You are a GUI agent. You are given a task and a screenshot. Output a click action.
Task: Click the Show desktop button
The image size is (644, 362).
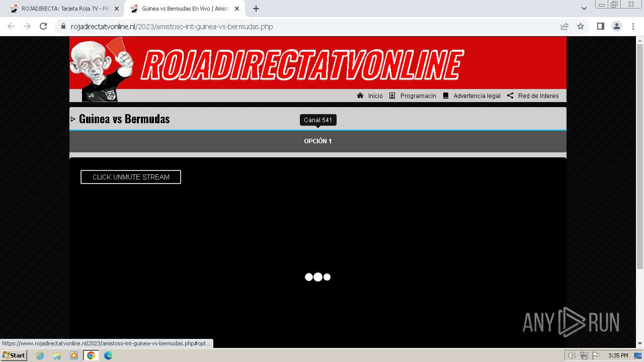[x=638, y=355]
